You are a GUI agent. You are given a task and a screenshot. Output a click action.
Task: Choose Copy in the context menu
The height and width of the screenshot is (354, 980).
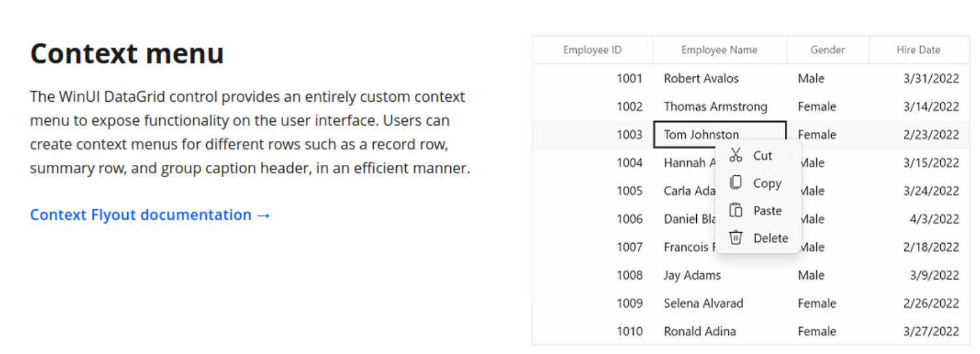(x=767, y=184)
